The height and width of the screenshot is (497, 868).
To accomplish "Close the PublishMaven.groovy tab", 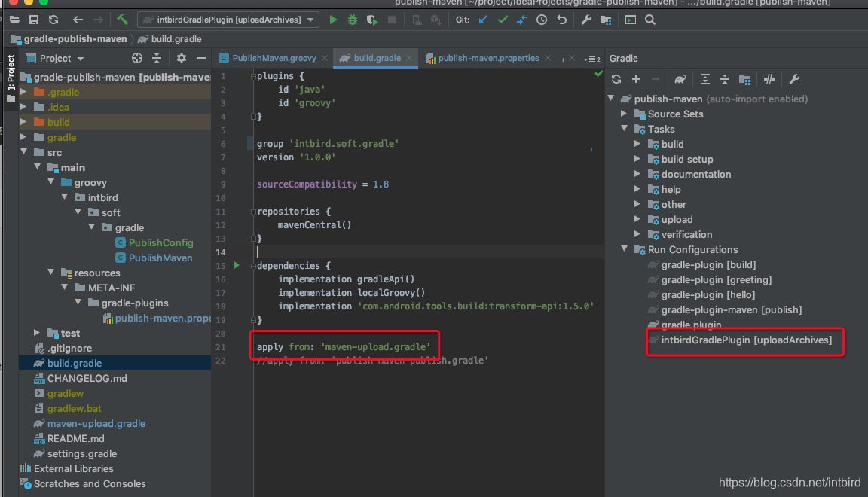I will [x=325, y=58].
